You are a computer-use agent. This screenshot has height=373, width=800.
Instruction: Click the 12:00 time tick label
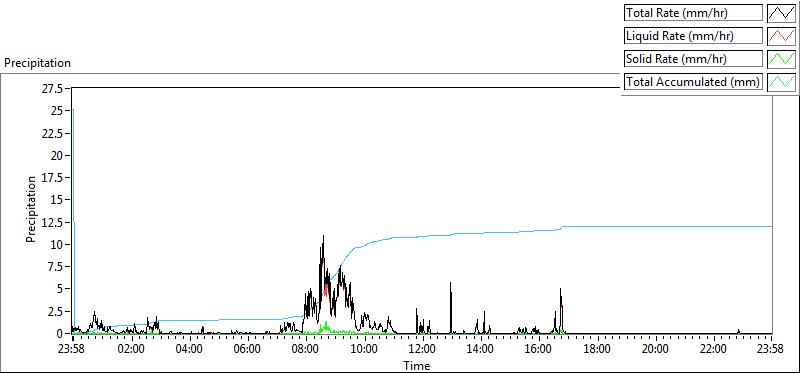click(x=422, y=350)
